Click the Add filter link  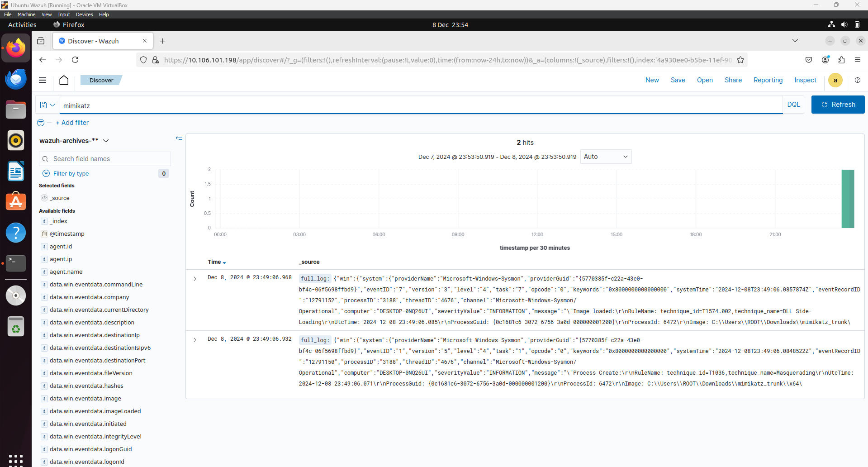click(x=72, y=122)
